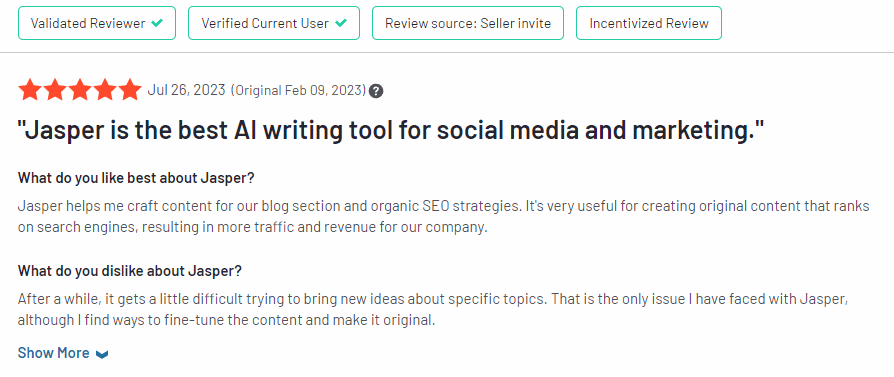Viewport: 894px width, 377px height.
Task: Click the 'What do you like best' heading
Action: (136, 177)
